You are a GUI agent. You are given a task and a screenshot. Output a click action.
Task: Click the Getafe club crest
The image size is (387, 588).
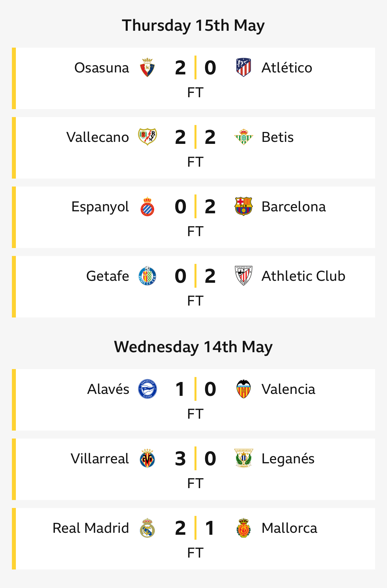(x=147, y=276)
